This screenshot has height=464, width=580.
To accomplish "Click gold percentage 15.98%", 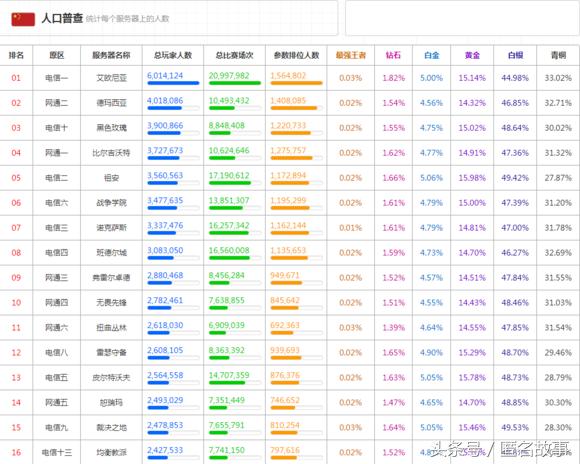I will pos(472,178).
